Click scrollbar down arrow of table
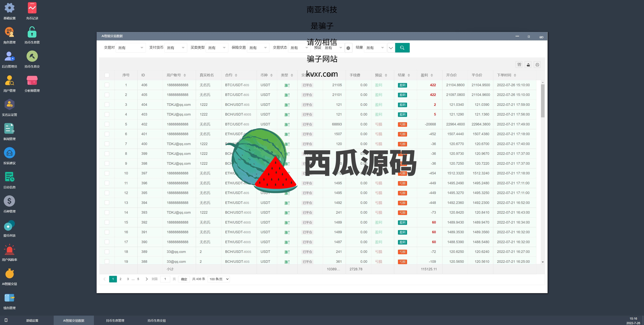Screen dimensions: 644x325 coord(543,262)
